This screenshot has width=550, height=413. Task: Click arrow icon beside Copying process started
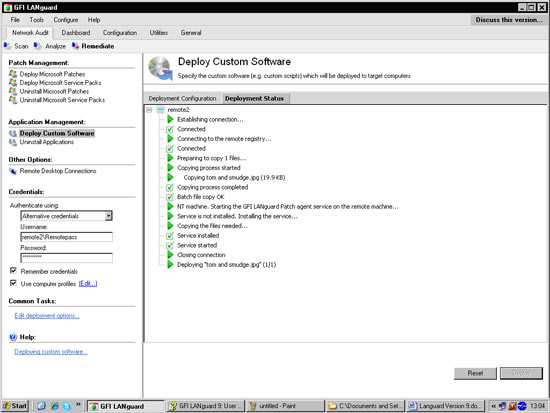coord(170,168)
